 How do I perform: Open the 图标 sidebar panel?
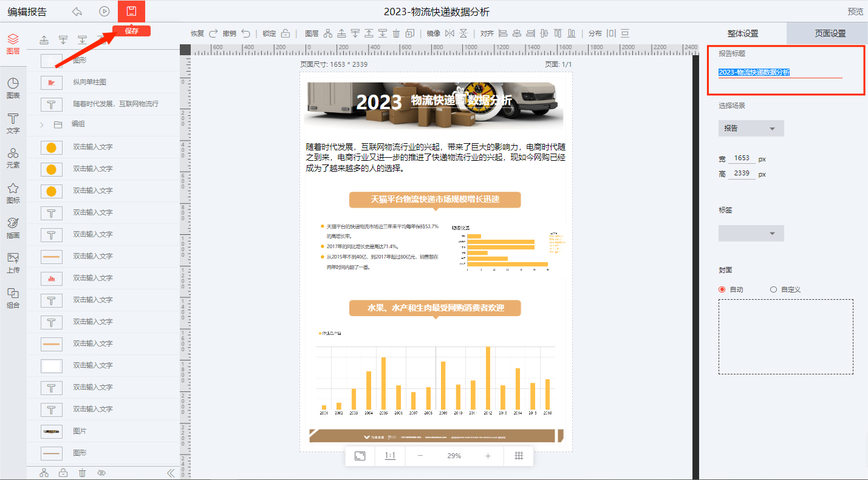coord(13,193)
